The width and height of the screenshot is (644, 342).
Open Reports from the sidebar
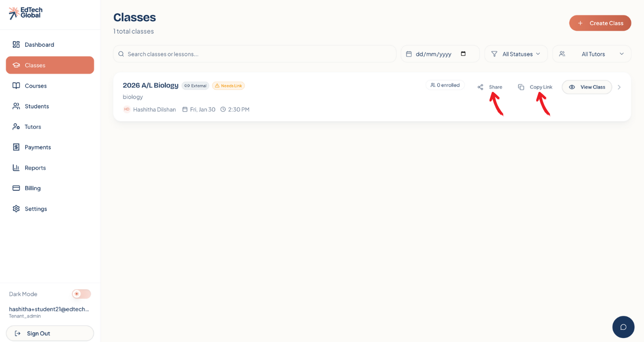coord(35,167)
